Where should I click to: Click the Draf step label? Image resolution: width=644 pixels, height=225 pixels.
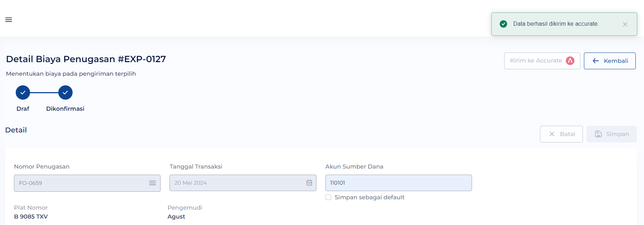point(23,109)
